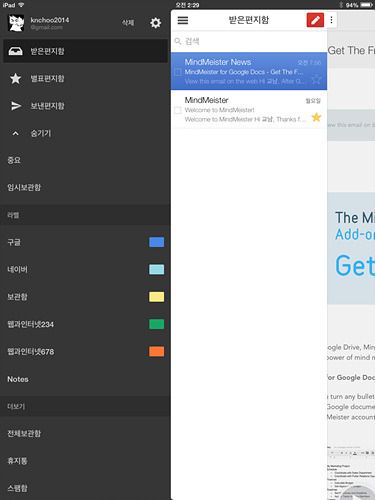Open the MindMeister welcome email
Image resolution: width=375 pixels, height=500 pixels.
tap(249, 109)
